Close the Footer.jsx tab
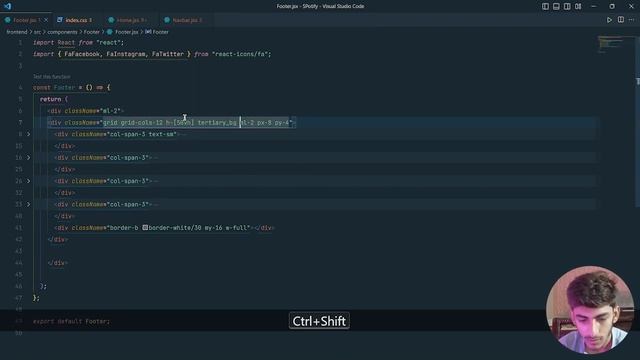Image resolution: width=640 pixels, height=360 pixels. [x=46, y=20]
